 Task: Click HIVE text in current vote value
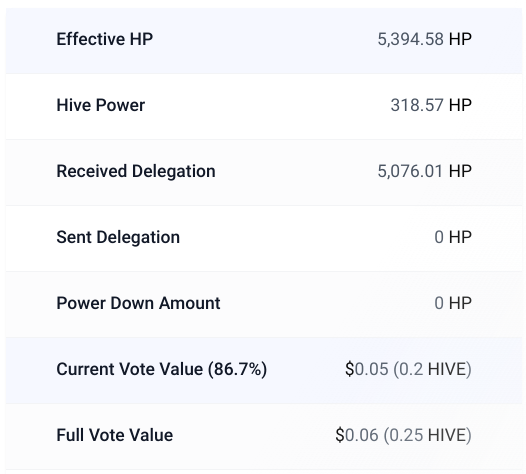click(x=448, y=369)
